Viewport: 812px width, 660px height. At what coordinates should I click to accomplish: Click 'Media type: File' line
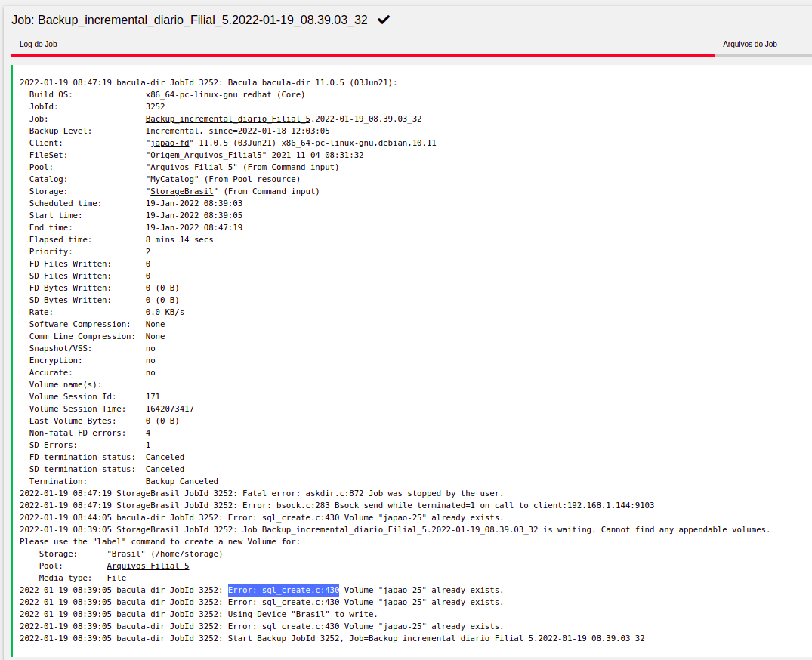pos(82,578)
